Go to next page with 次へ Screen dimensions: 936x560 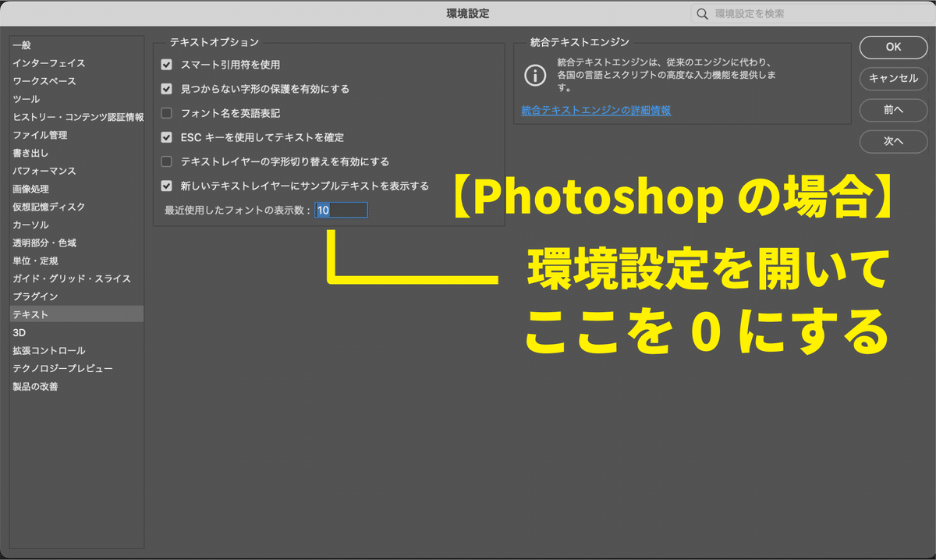point(893,141)
